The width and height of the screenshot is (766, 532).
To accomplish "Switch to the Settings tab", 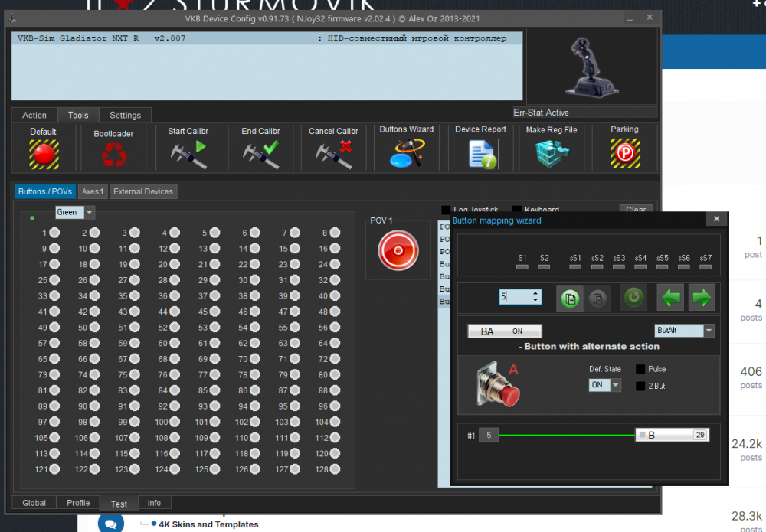I will pos(125,115).
